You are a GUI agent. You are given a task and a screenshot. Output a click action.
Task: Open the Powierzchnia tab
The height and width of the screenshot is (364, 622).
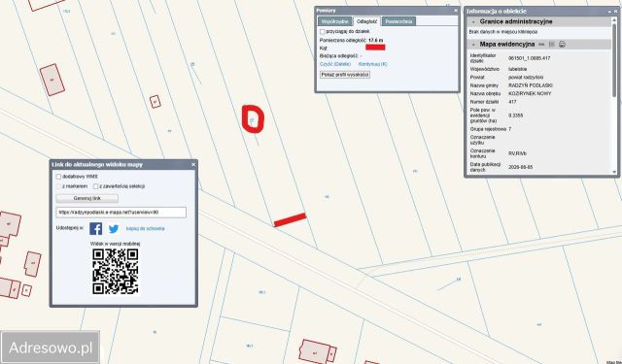pos(398,21)
